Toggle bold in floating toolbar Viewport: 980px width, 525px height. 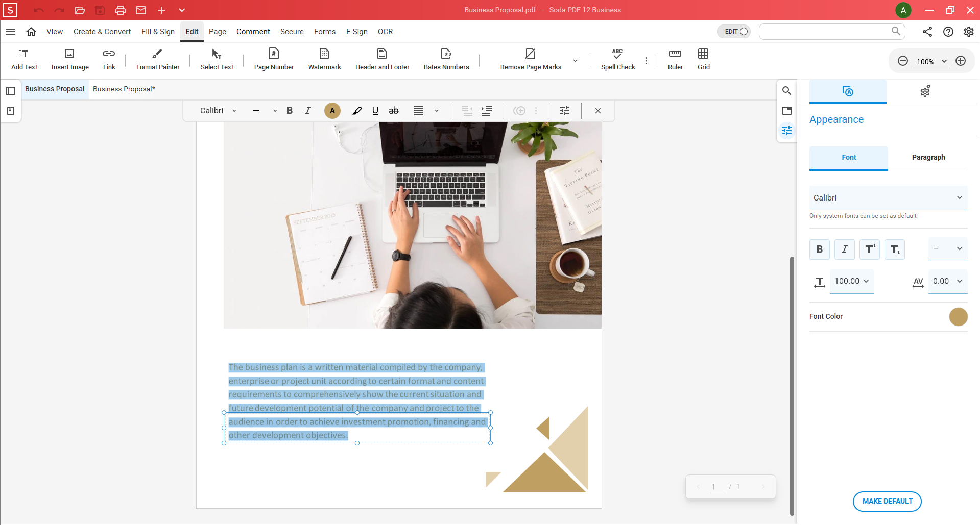coord(290,111)
